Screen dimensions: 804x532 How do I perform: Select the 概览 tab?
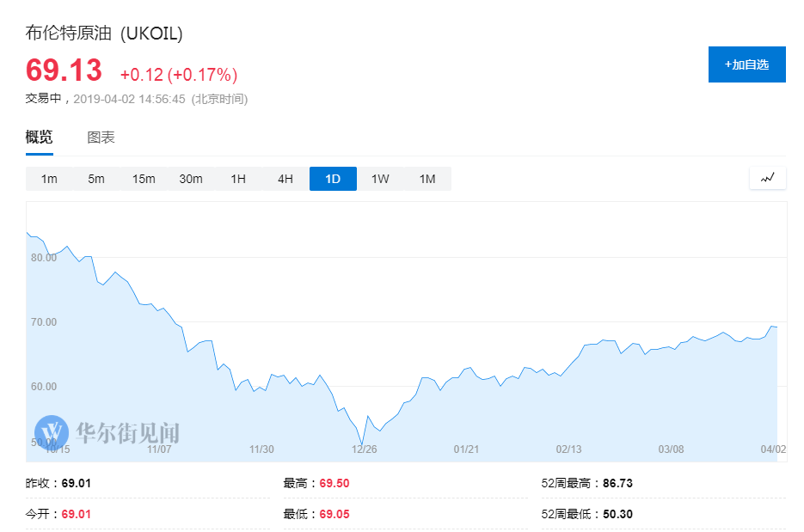(x=39, y=138)
